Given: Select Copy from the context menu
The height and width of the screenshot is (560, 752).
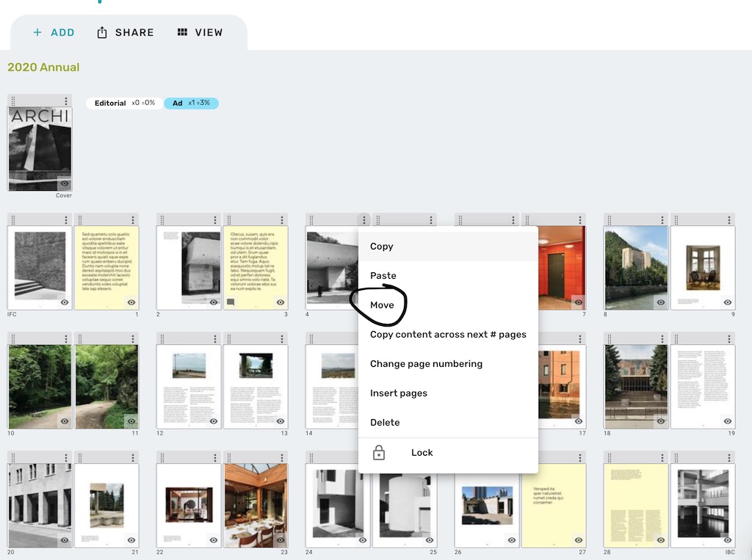Looking at the screenshot, I should pyautogui.click(x=382, y=246).
